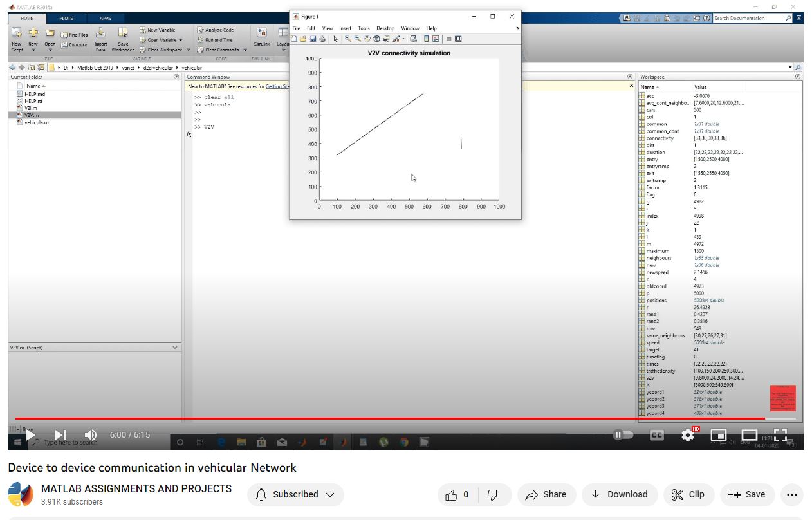812x520 pixels.
Task: Toggle the autoplay switch
Action: pos(622,436)
